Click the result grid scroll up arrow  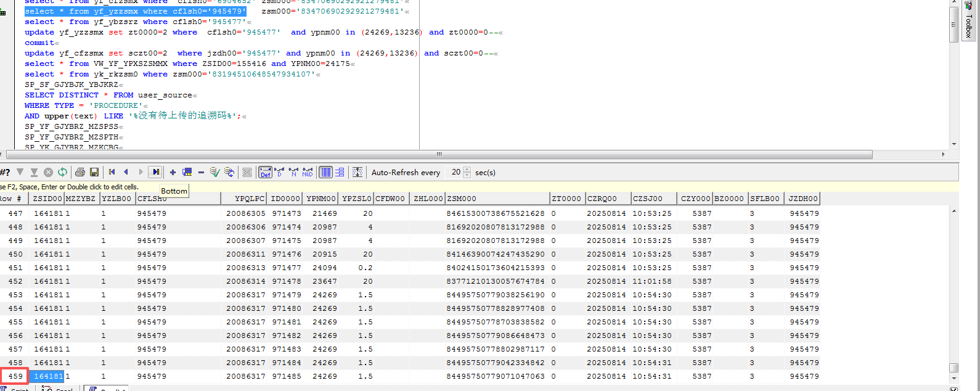953,211
